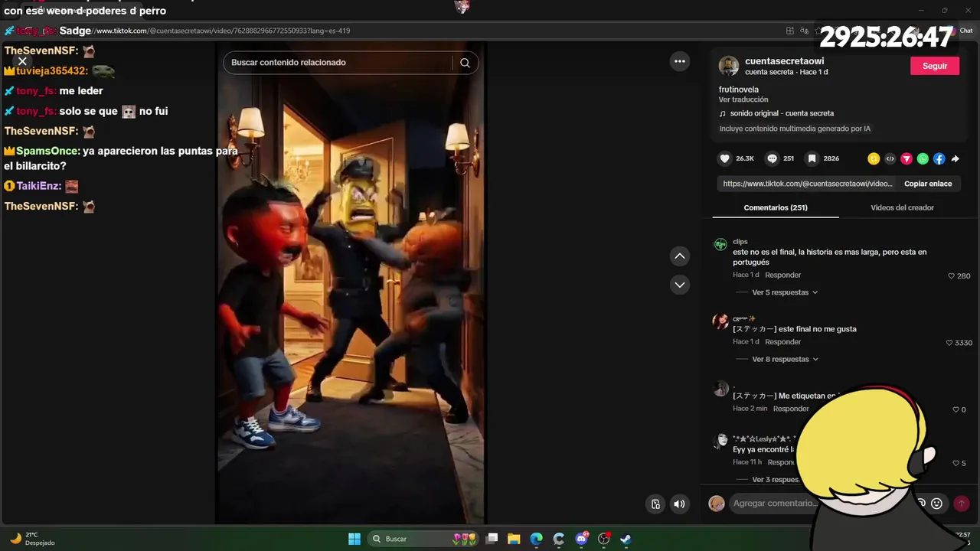The image size is (980, 551).
Task: Click video URL field
Action: [x=807, y=184]
